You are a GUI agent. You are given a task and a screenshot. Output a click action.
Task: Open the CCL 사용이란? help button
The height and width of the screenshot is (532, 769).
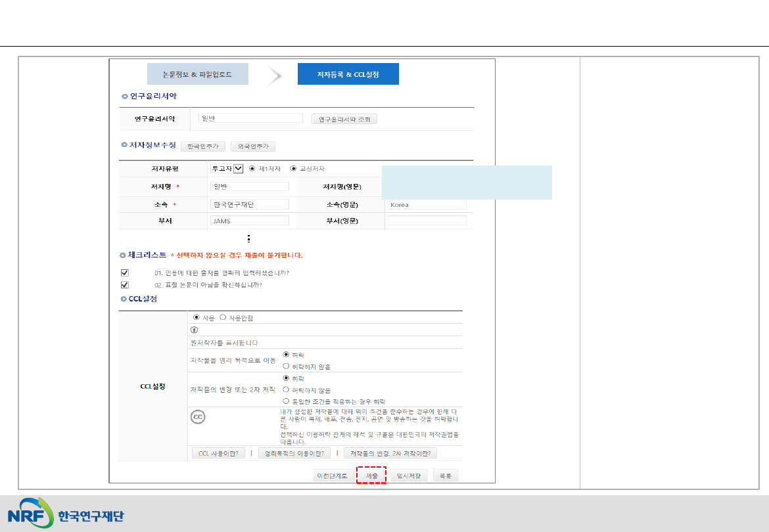(218, 453)
